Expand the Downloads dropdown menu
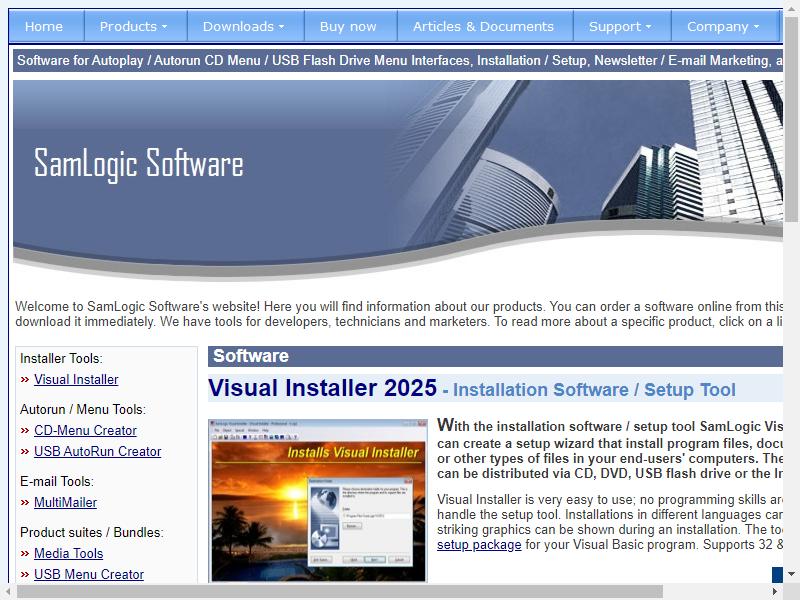The height and width of the screenshot is (600, 800). 243,27
